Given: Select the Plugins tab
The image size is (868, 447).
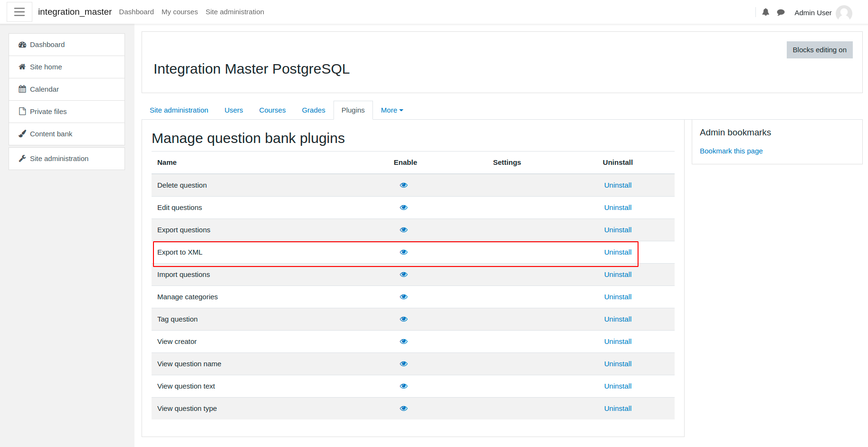Looking at the screenshot, I should pyautogui.click(x=353, y=110).
